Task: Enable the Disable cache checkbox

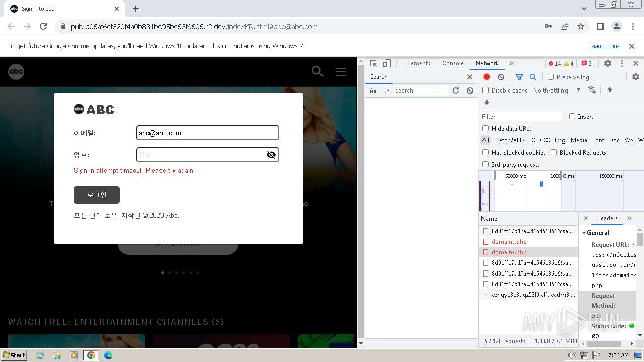Action: [486, 90]
